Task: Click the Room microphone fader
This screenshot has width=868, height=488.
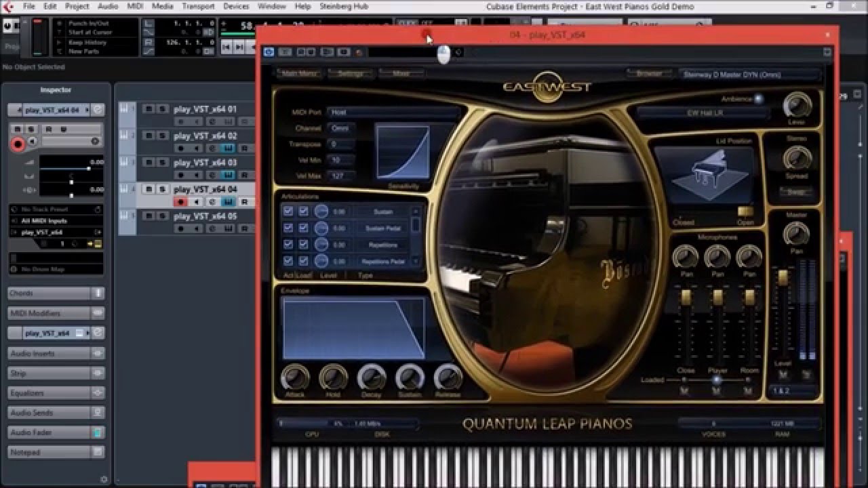Action: coord(749,297)
